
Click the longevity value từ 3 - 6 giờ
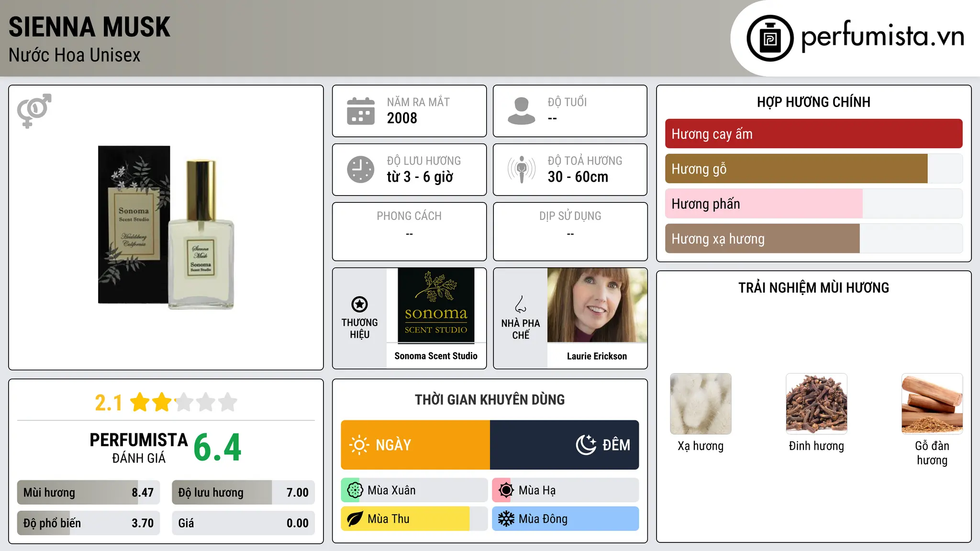[x=420, y=177]
